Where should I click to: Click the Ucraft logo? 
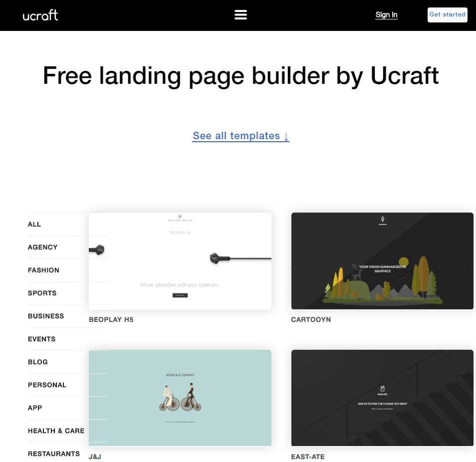[40, 15]
